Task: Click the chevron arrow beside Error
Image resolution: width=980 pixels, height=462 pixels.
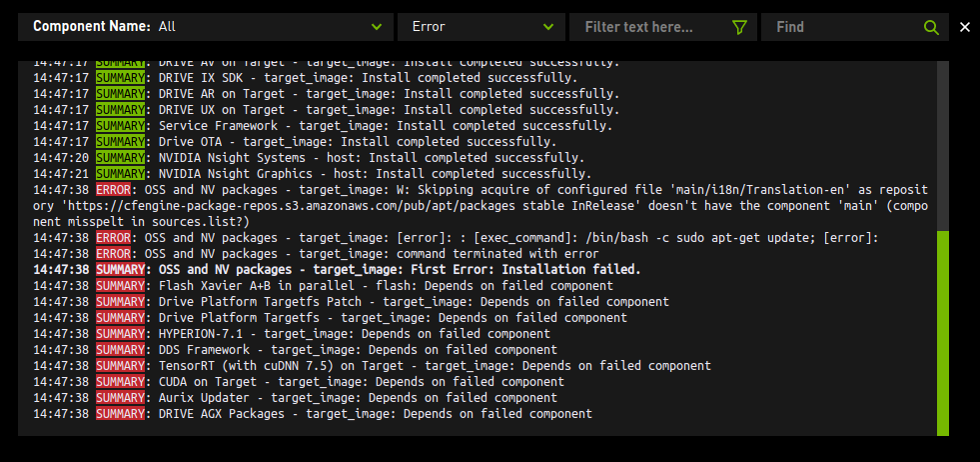Action: pyautogui.click(x=548, y=27)
